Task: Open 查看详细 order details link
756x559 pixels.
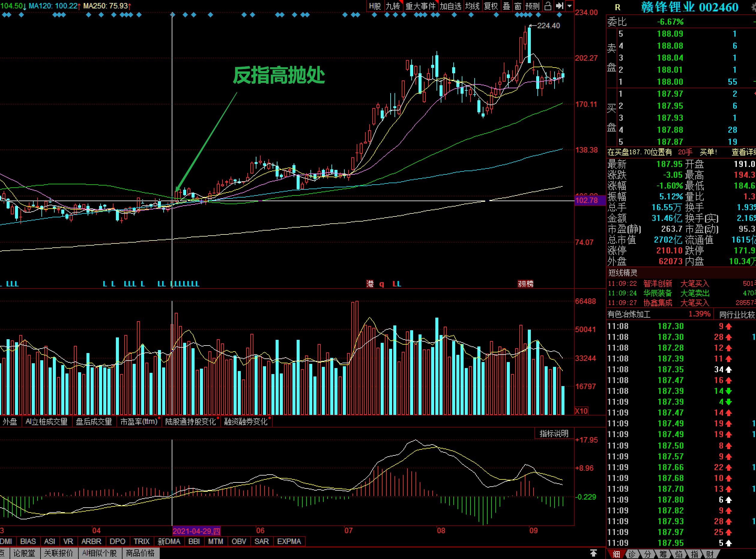Action: click(x=743, y=152)
